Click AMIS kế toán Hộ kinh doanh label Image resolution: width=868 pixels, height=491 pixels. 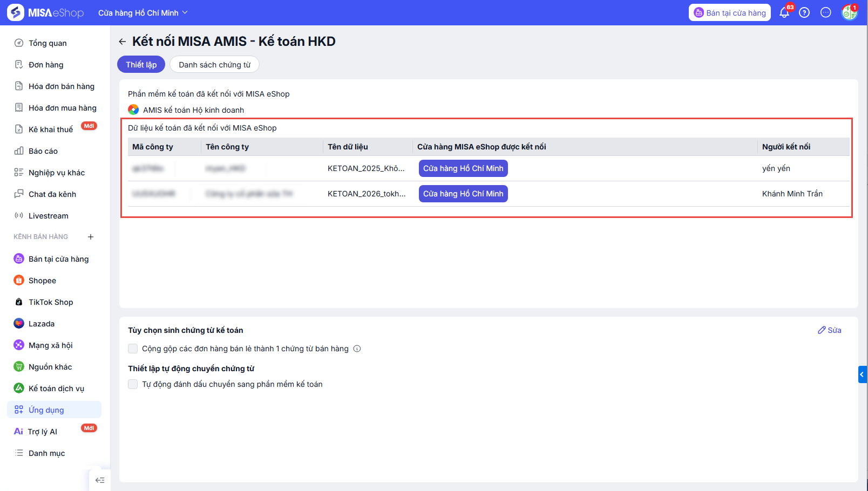point(193,110)
